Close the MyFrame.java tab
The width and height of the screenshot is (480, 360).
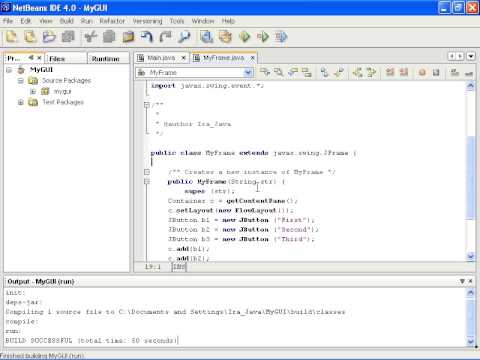(253, 58)
